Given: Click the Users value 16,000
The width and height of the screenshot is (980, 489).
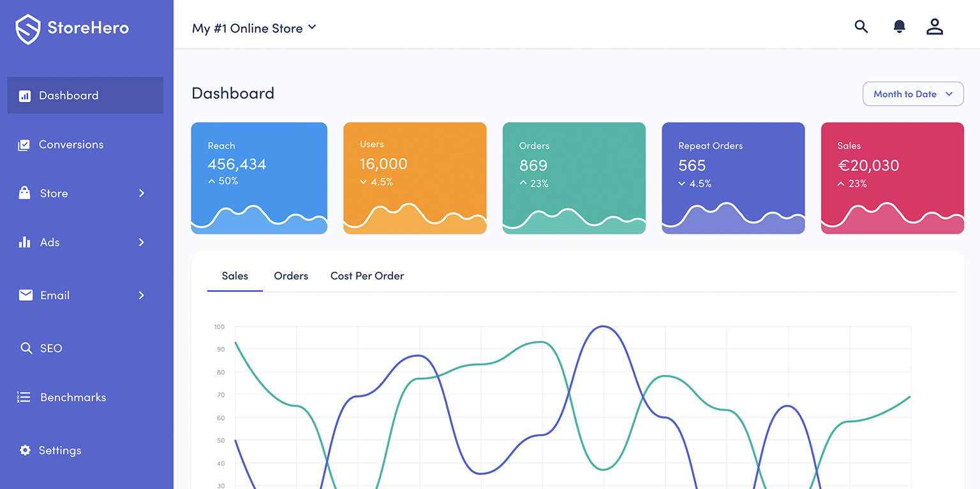Looking at the screenshot, I should 383,164.
